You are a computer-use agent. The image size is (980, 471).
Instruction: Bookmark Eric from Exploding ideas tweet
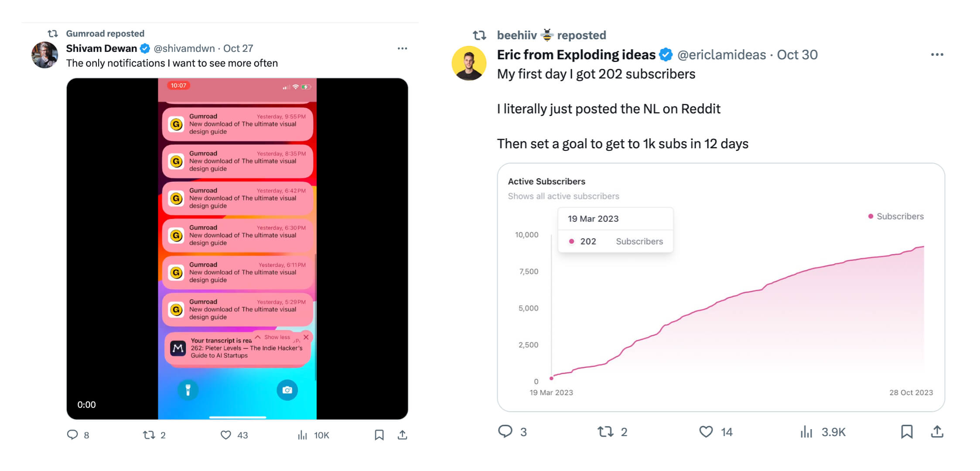[907, 432]
